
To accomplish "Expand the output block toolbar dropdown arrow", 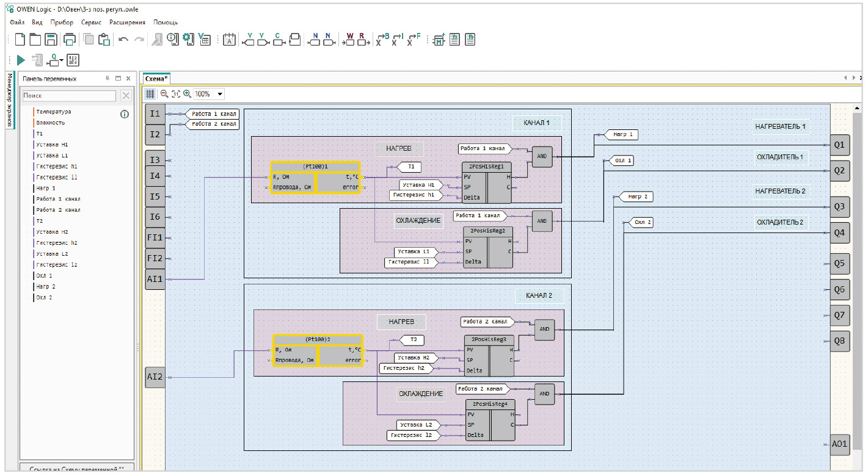I will [62, 60].
